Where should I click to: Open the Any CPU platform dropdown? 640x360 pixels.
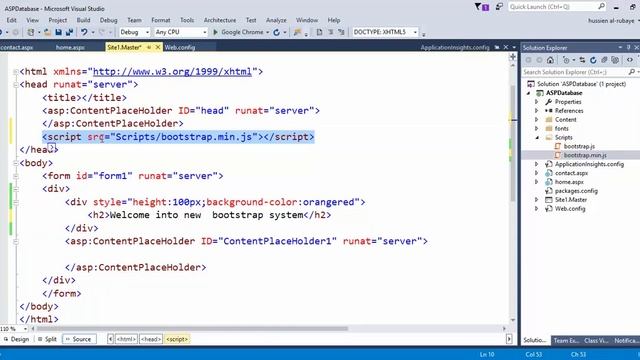(x=204, y=32)
